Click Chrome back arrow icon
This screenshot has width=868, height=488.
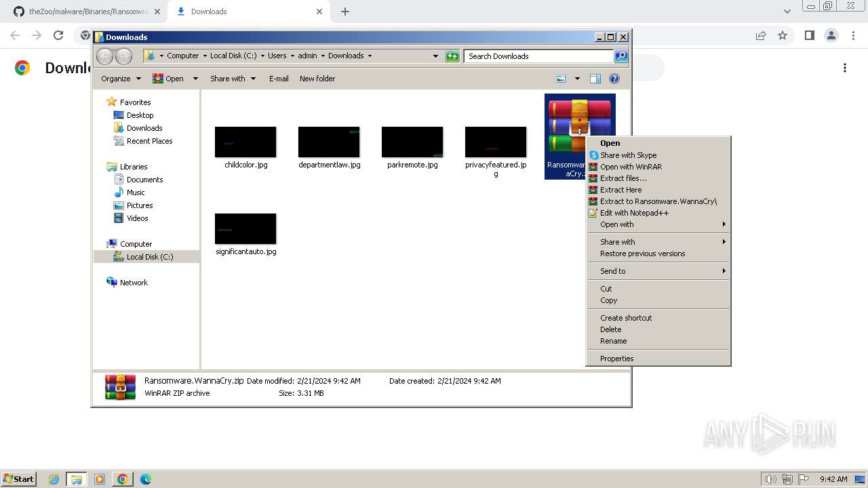[x=15, y=35]
